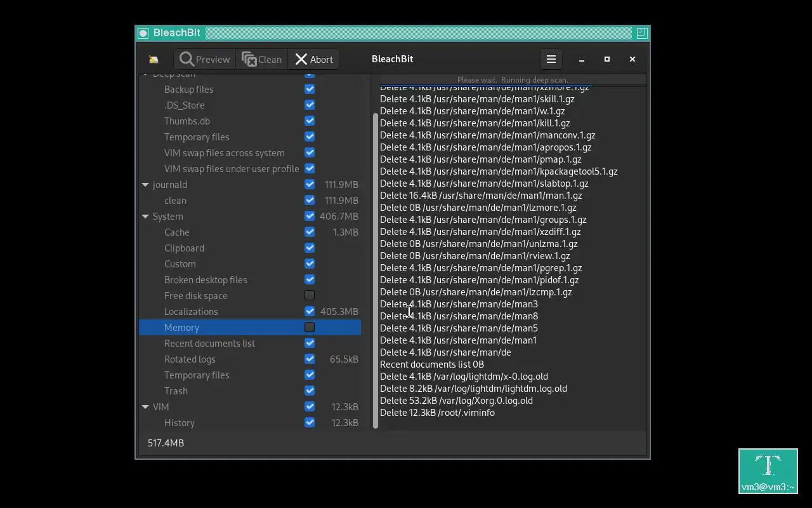Viewport: 812px width, 508px height.
Task: Collapse the System tree group
Action: (x=145, y=217)
